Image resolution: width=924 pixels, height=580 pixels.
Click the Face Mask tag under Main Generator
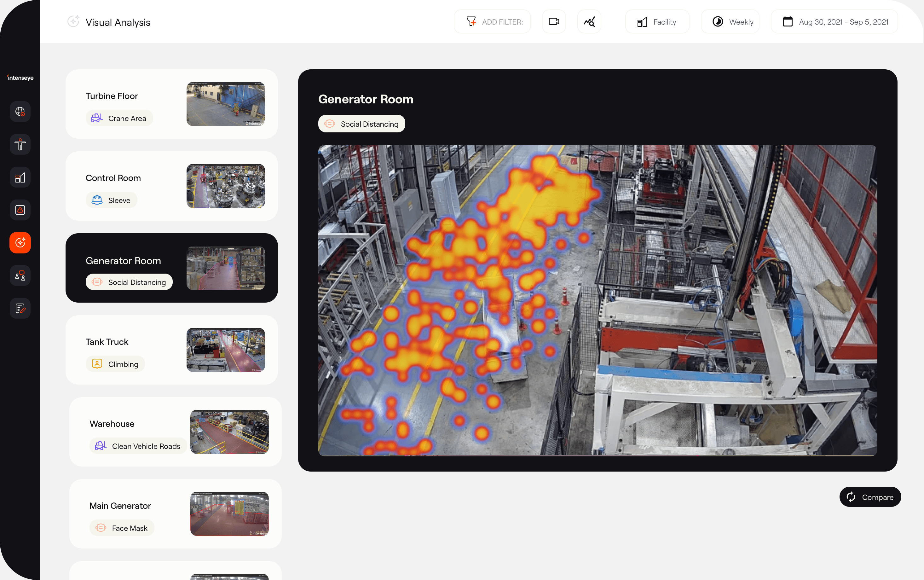[x=122, y=528]
